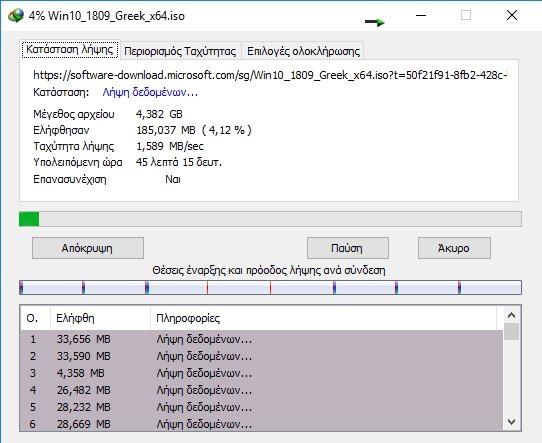Close the download window
The image size is (542, 443).
tap(512, 15)
